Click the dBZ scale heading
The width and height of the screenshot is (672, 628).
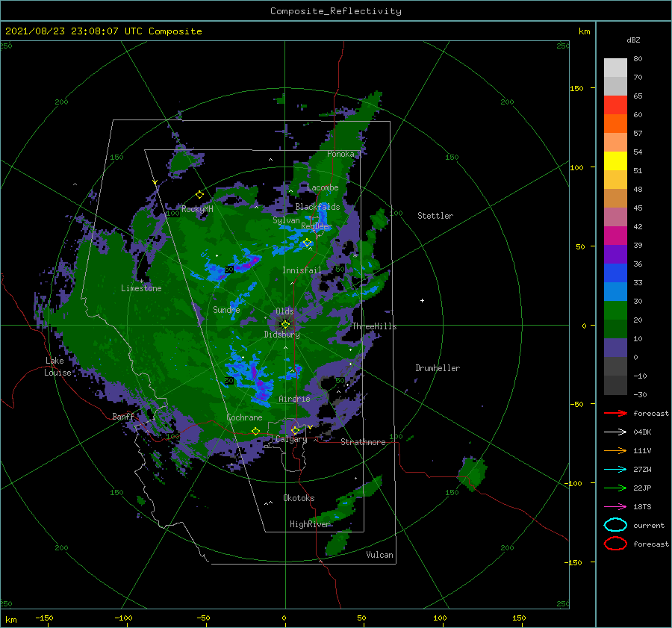click(x=633, y=40)
